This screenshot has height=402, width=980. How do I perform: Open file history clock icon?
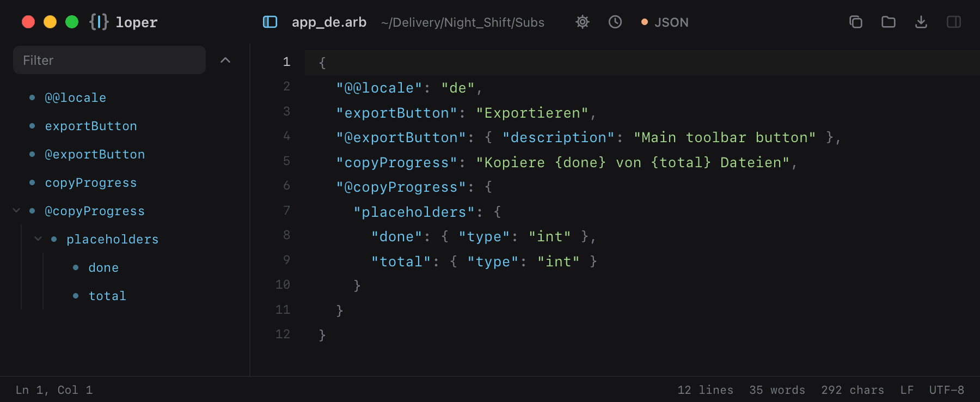615,22
